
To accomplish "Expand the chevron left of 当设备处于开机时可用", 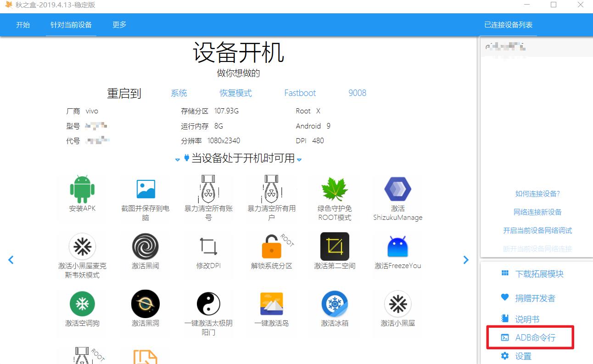I will pyautogui.click(x=178, y=160).
